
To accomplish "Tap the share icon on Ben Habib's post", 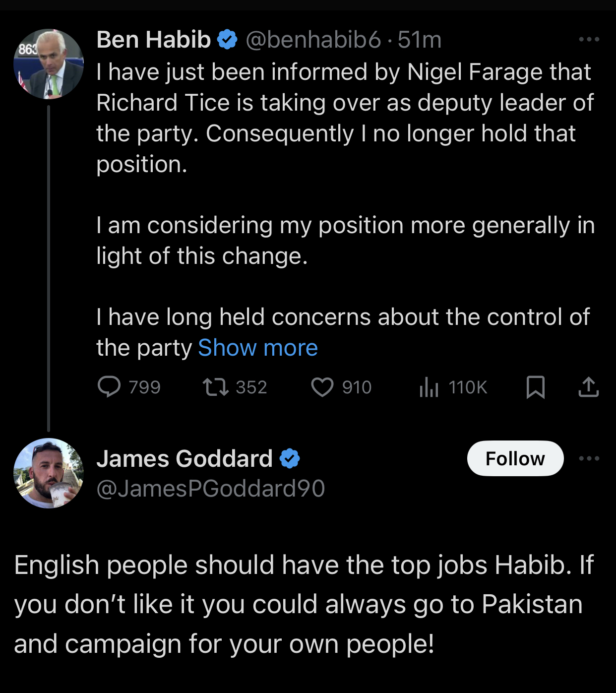I will point(588,387).
